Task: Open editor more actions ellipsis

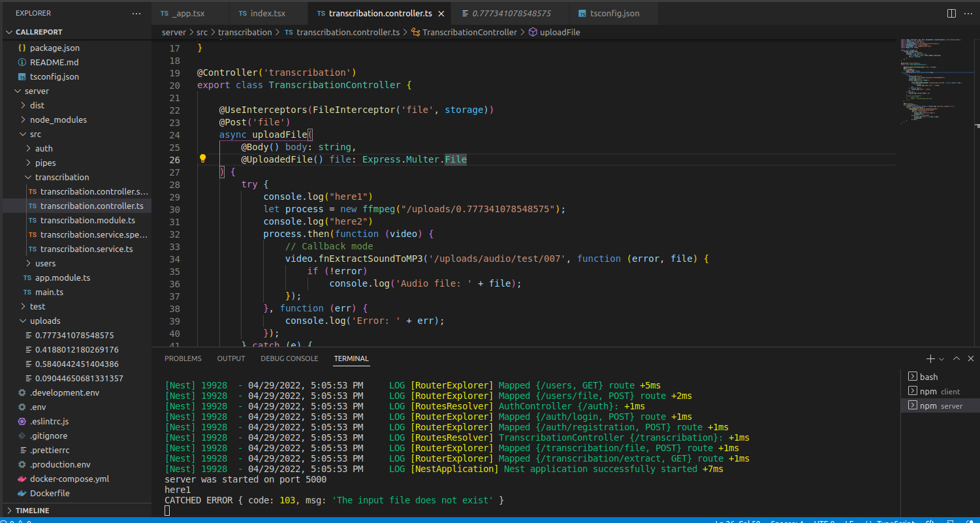Action: coord(968,13)
